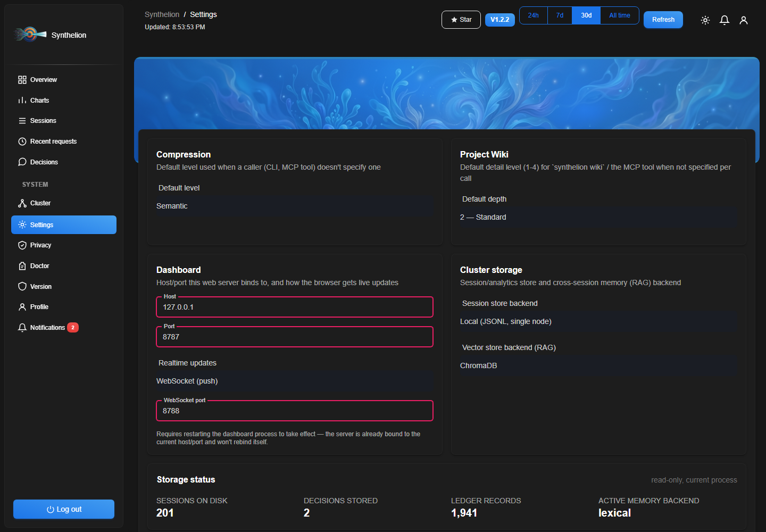This screenshot has height=532, width=766.
Task: Click the ledger records value 1,941
Action: [464, 513]
